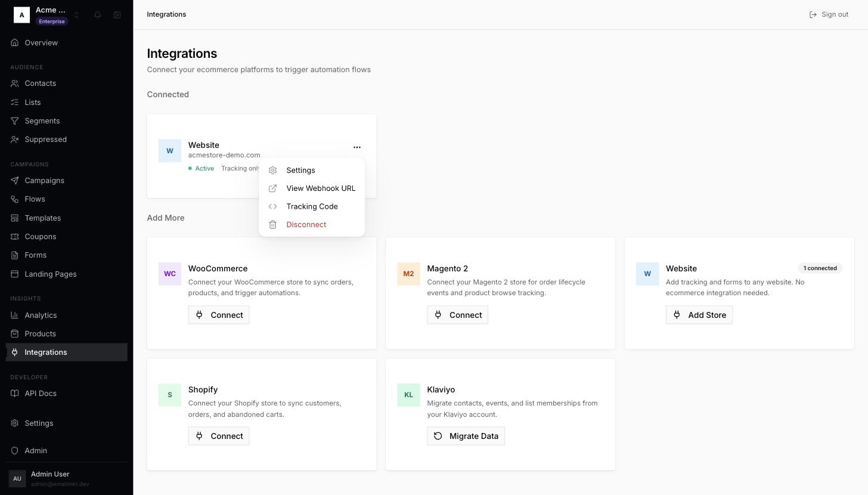The height and width of the screenshot is (495, 868).
Task: Click the gear icon beside Settings menu entry
Action: (272, 171)
